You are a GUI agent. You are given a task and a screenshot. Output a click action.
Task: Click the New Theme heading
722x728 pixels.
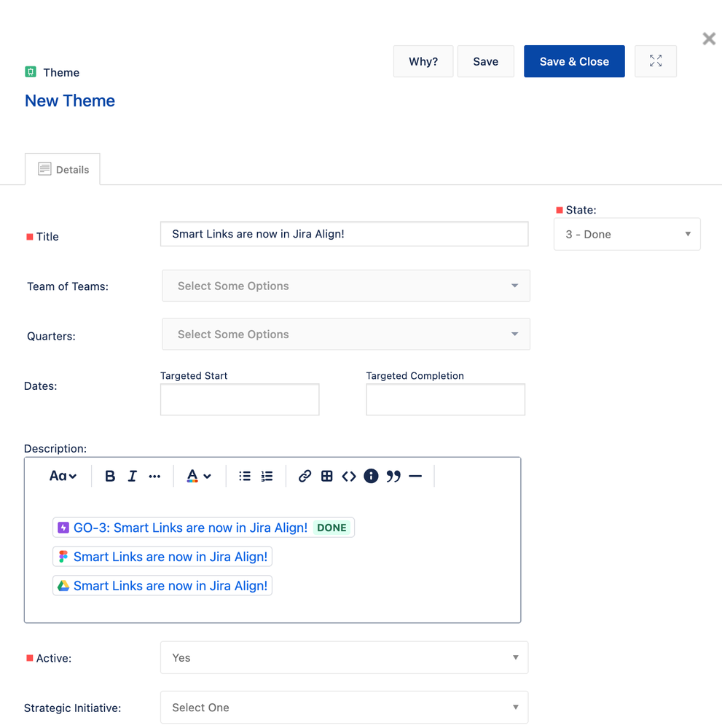[x=70, y=101]
